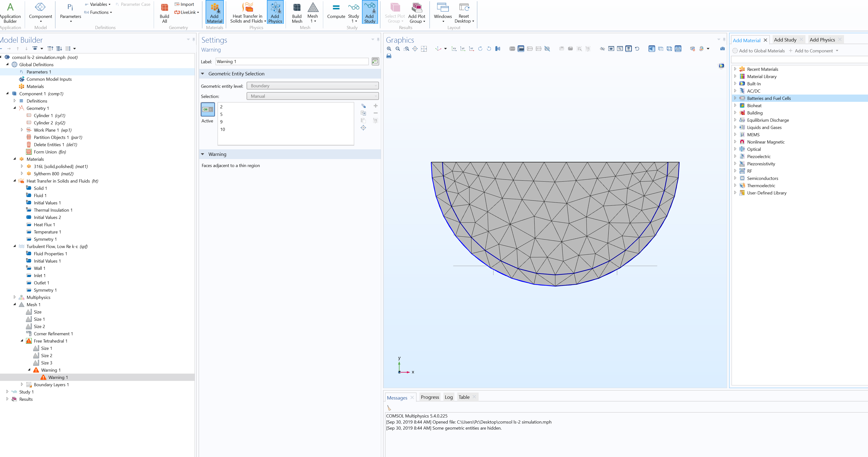868x457 pixels.
Task: Click Zoom In in Graphics toolbar
Action: coord(389,49)
